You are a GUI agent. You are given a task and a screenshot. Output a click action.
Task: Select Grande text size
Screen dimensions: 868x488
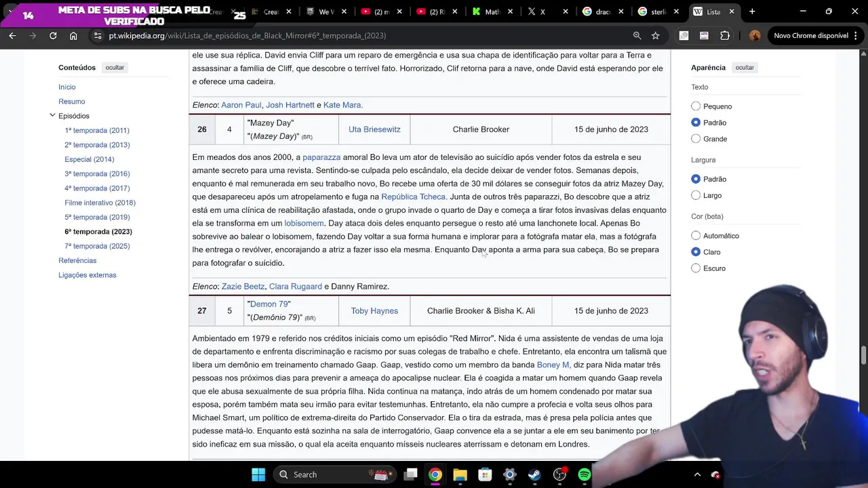click(x=696, y=139)
